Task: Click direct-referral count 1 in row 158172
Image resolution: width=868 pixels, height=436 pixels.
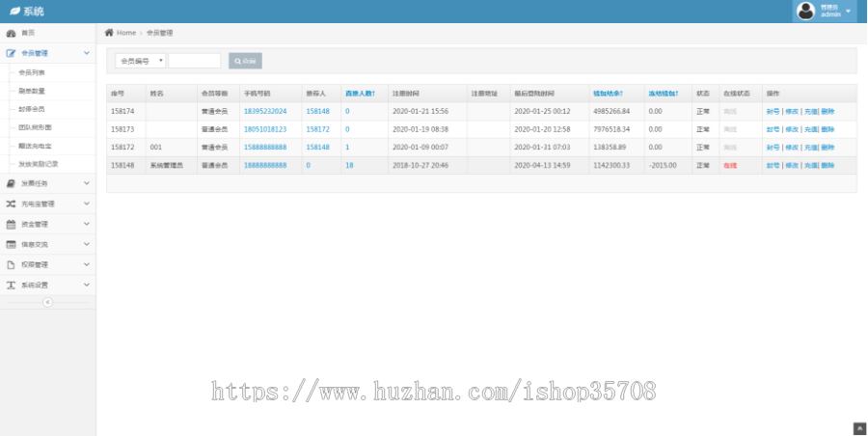Action: (x=347, y=148)
